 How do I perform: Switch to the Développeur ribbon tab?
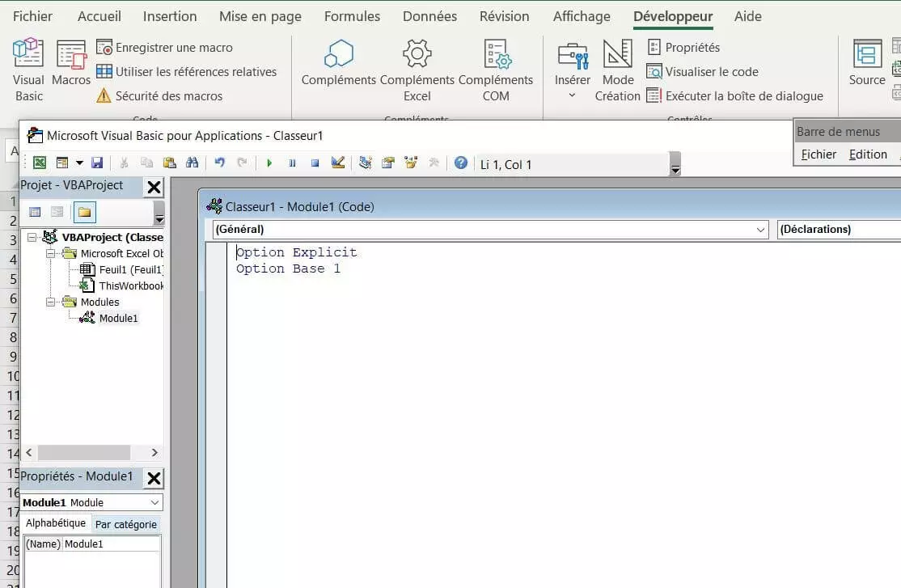point(675,15)
